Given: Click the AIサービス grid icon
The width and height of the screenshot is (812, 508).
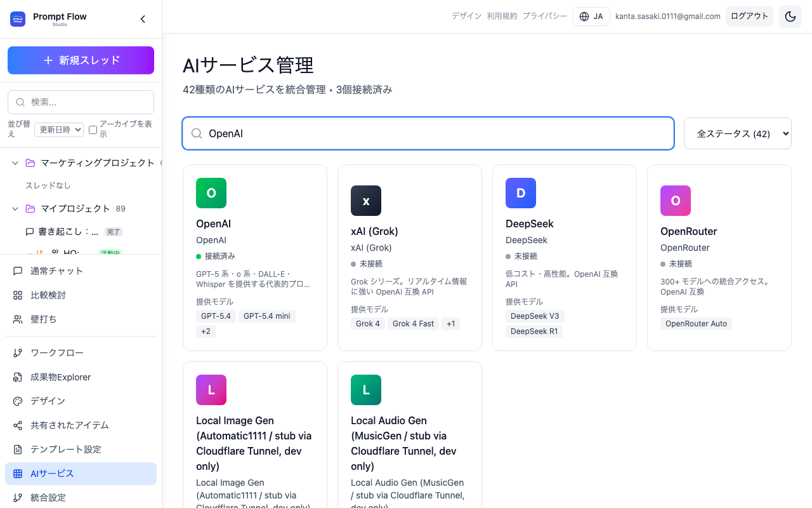Looking at the screenshot, I should pyautogui.click(x=18, y=474).
